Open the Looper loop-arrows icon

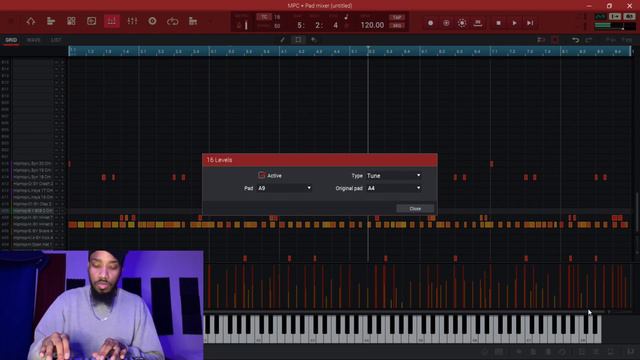pyautogui.click(x=173, y=21)
